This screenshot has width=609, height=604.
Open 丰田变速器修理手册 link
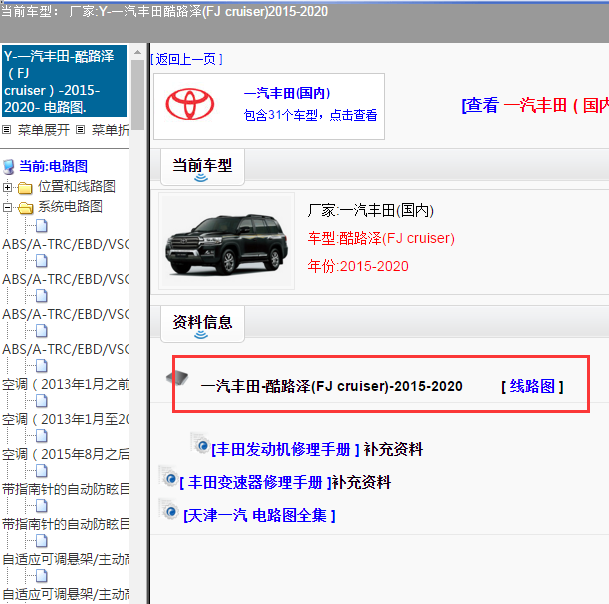(x=256, y=482)
